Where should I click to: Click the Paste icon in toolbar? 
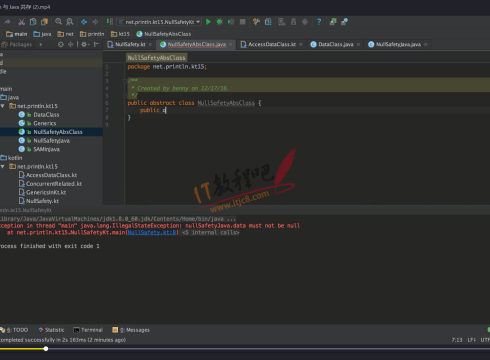(x=44, y=22)
